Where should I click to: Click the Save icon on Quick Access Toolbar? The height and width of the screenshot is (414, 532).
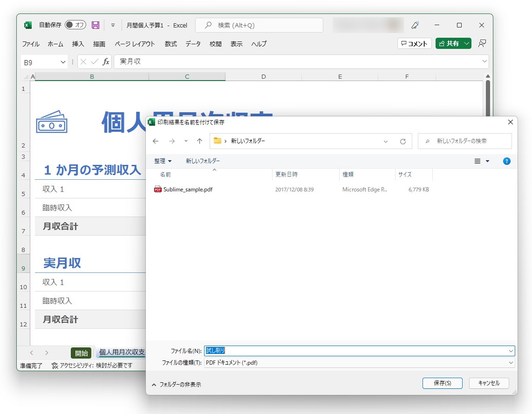tap(95, 25)
